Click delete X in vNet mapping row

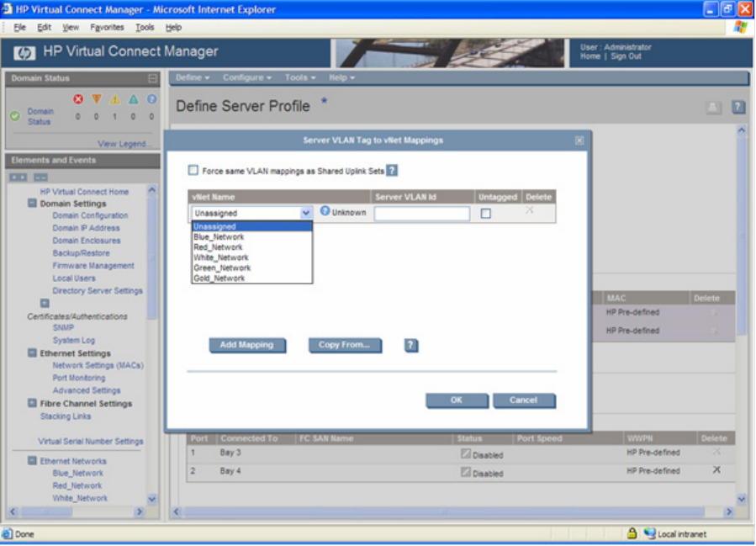click(x=530, y=209)
